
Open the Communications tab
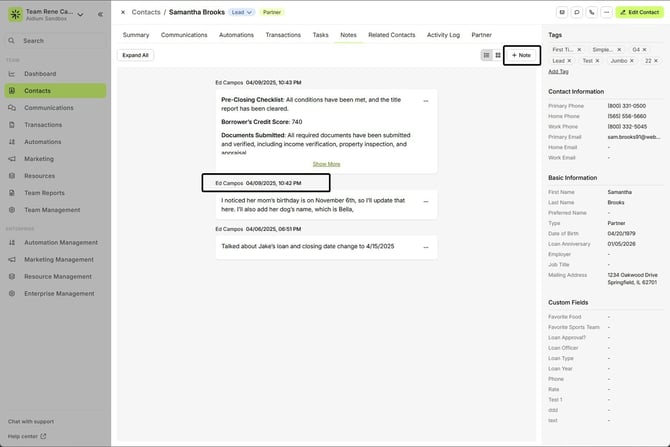pos(184,35)
